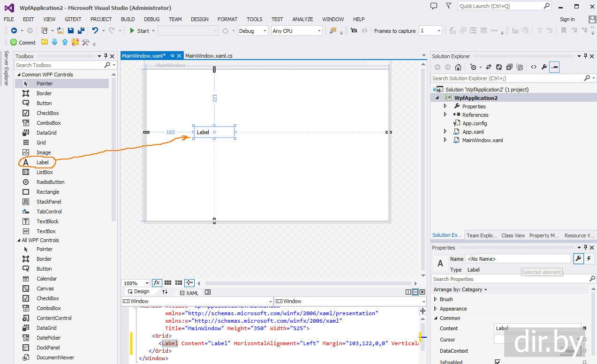597x364 pixels.
Task: Click the Undo arrow icon
Action: (x=95, y=30)
